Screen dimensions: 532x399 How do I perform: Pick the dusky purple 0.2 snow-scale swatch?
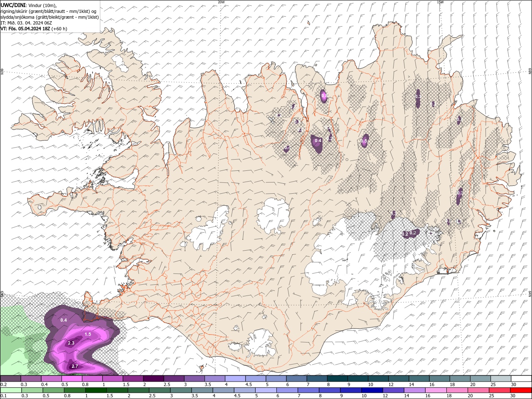pos(10,379)
